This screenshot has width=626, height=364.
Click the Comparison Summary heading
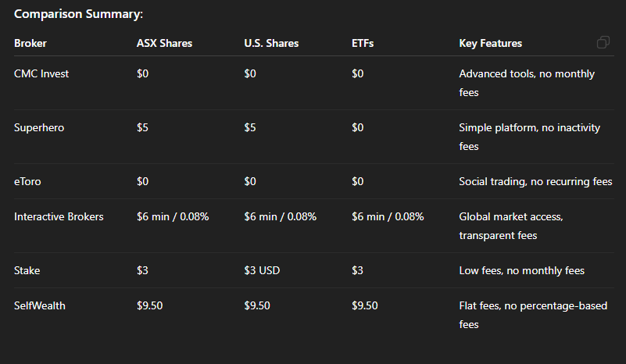tap(78, 14)
